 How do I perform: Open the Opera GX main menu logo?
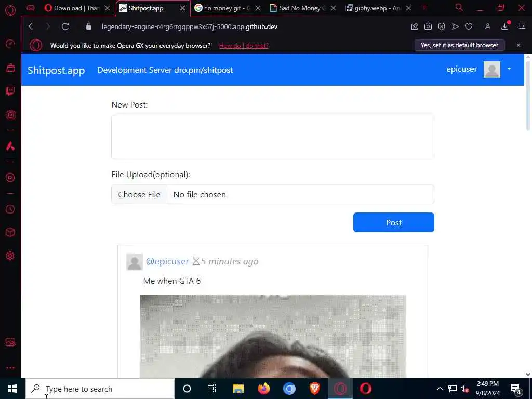(x=10, y=10)
